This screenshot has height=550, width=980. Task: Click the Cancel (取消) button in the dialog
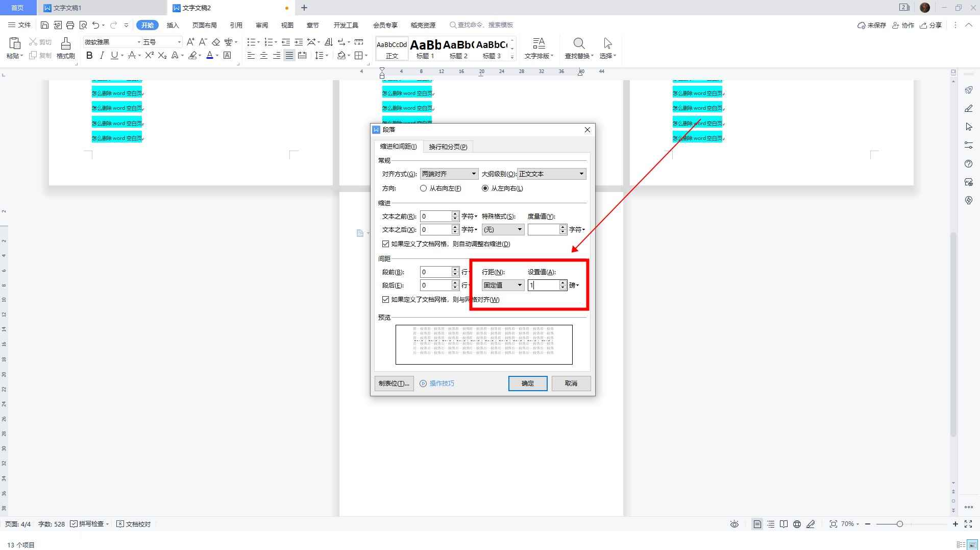coord(571,384)
